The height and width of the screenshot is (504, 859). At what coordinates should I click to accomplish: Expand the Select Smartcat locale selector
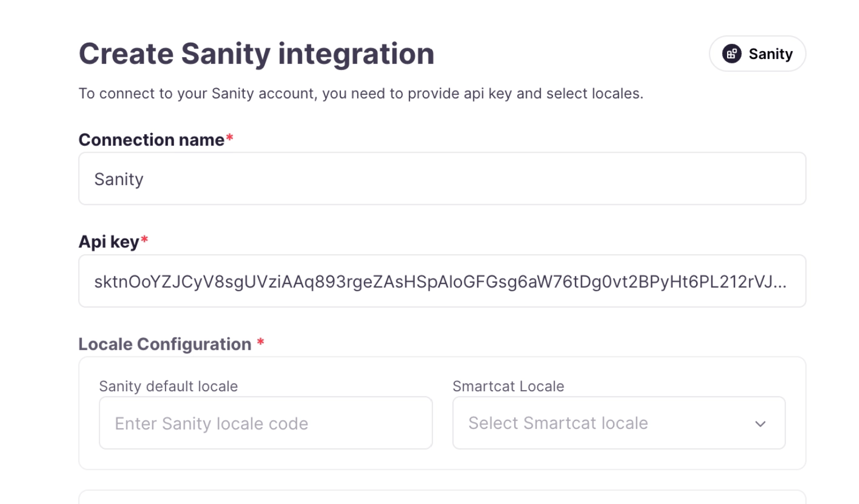point(618,423)
